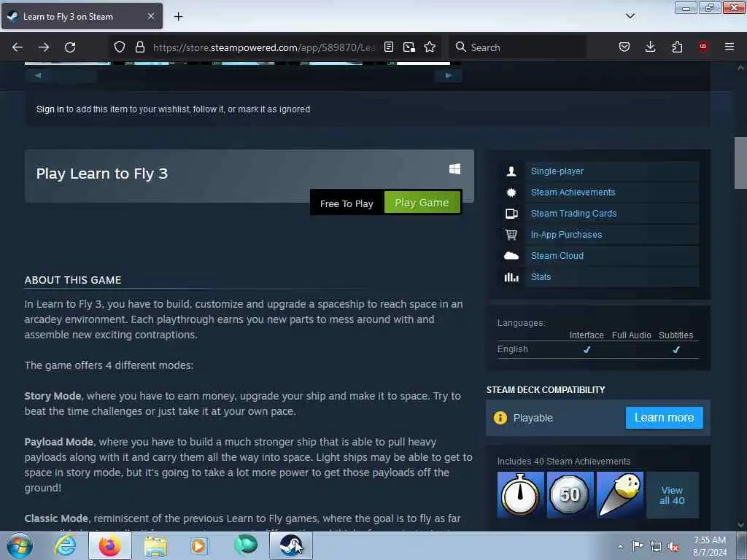Click 'Includes 40 Steam Achievements' text
Screen dimensions: 747x560
564,462
